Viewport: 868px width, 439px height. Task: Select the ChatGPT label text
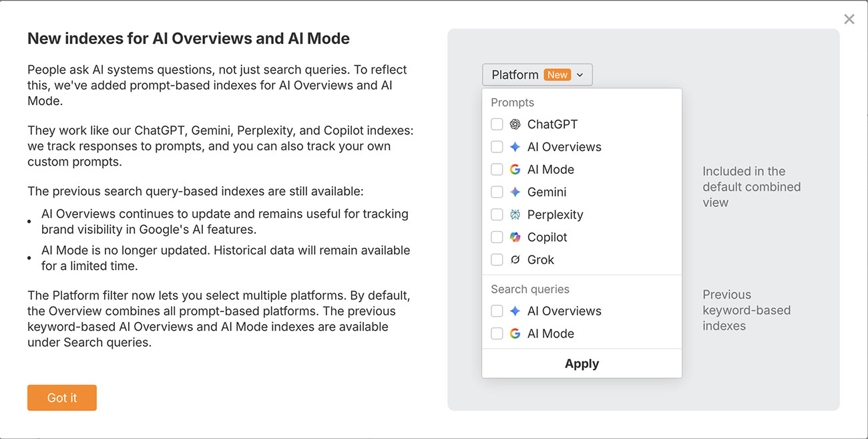552,124
